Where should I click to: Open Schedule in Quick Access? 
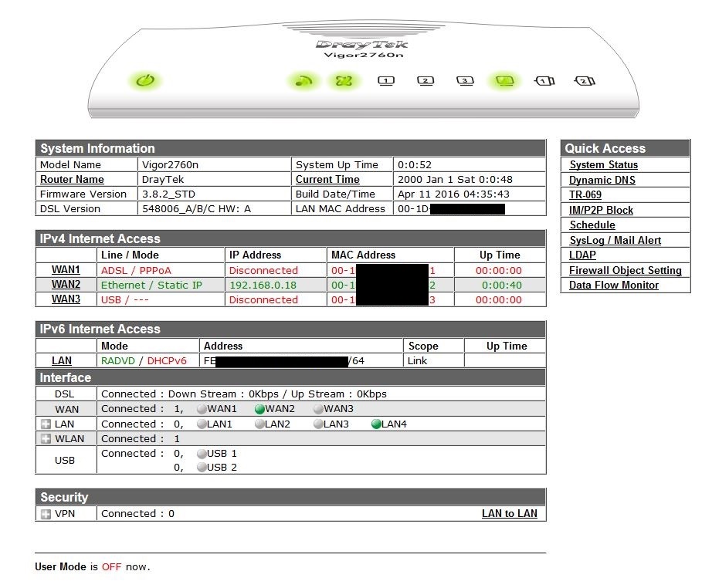(592, 225)
